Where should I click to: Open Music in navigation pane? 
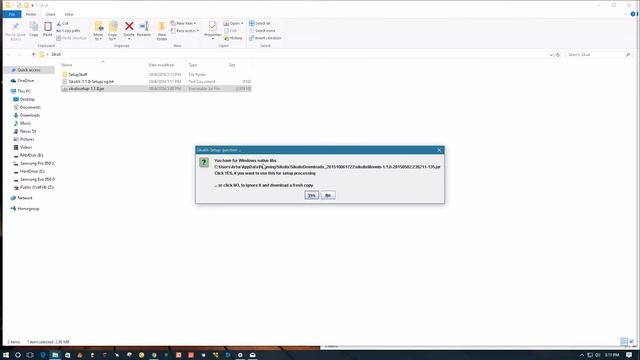click(25, 123)
